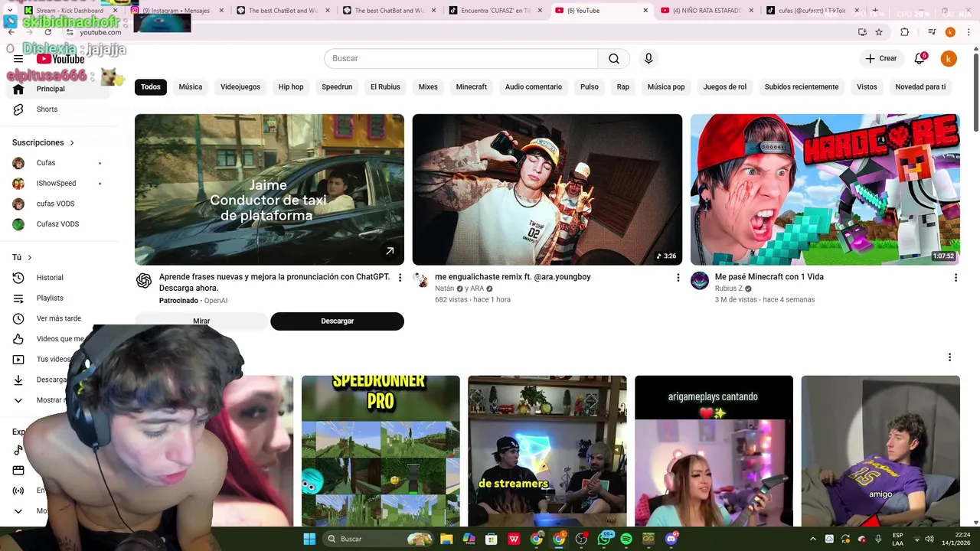This screenshot has width=980, height=551.
Task: Open Me pasé Minecraft con 1 Vida thumbnail
Action: click(825, 190)
